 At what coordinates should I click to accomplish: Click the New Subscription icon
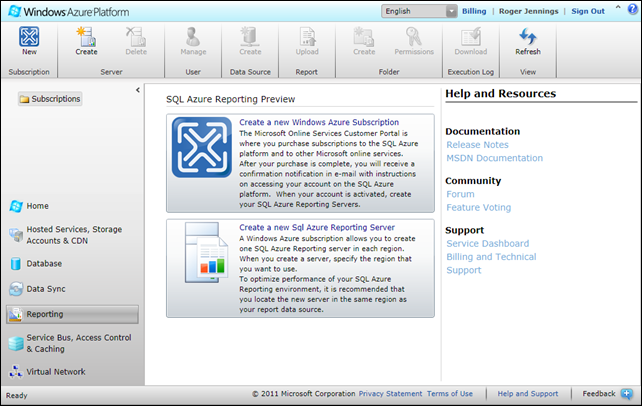[29, 37]
